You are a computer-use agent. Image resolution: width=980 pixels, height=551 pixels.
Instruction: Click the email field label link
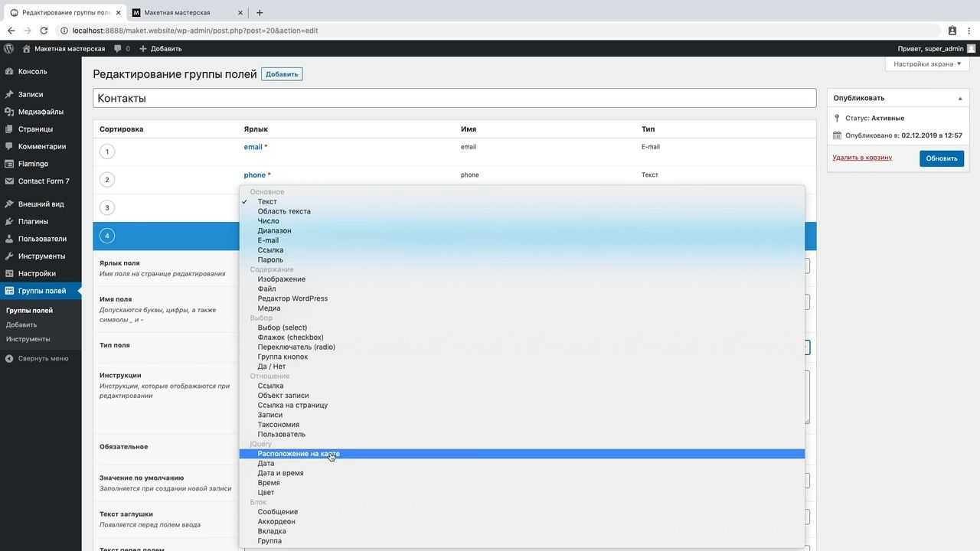point(253,147)
